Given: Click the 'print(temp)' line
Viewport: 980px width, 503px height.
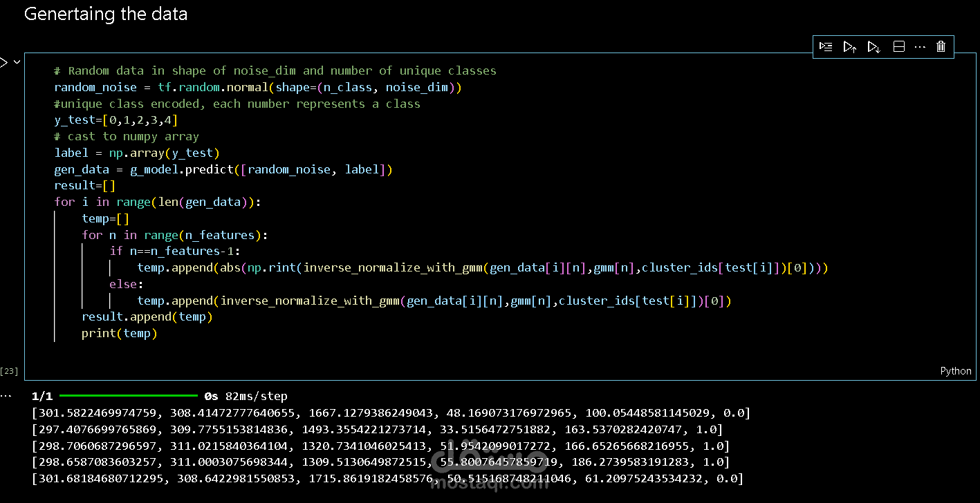Looking at the screenshot, I should click(120, 333).
